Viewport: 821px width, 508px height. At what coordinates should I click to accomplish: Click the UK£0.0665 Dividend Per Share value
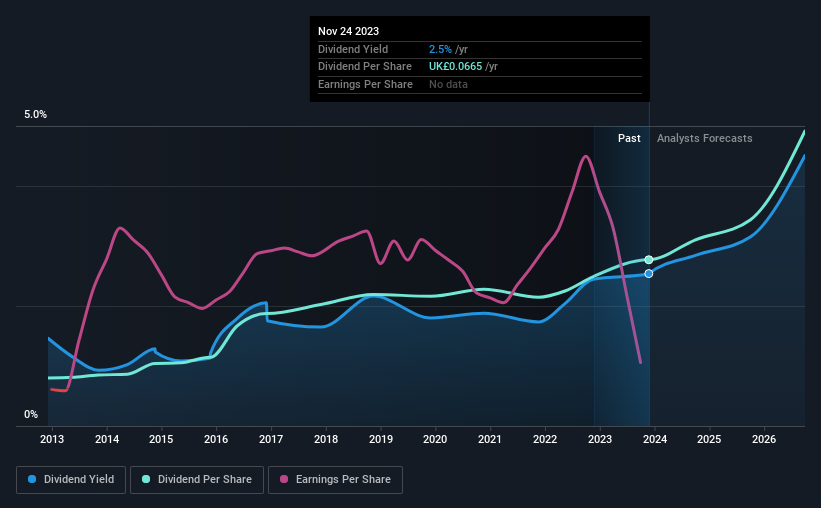(x=456, y=67)
